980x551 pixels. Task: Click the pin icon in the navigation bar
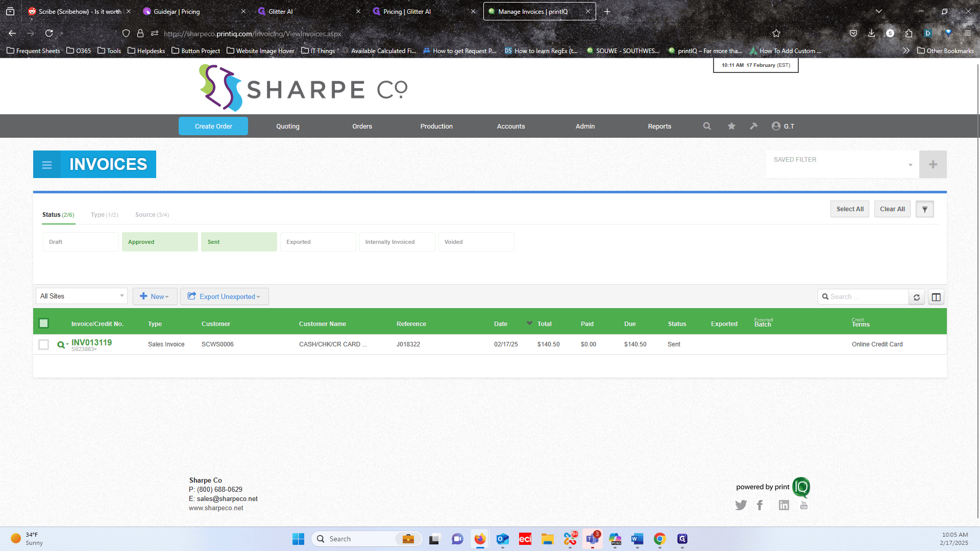point(754,126)
